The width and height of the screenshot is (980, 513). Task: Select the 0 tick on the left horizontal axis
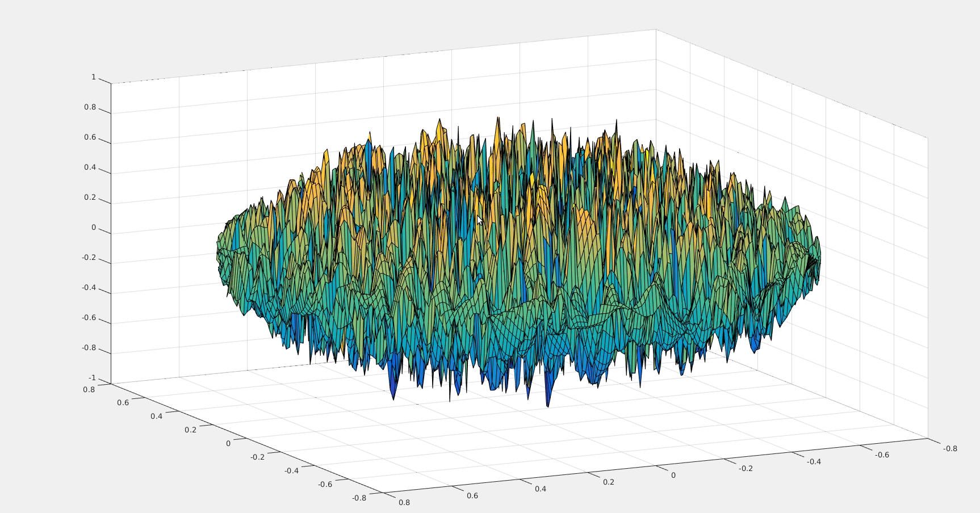[228, 443]
